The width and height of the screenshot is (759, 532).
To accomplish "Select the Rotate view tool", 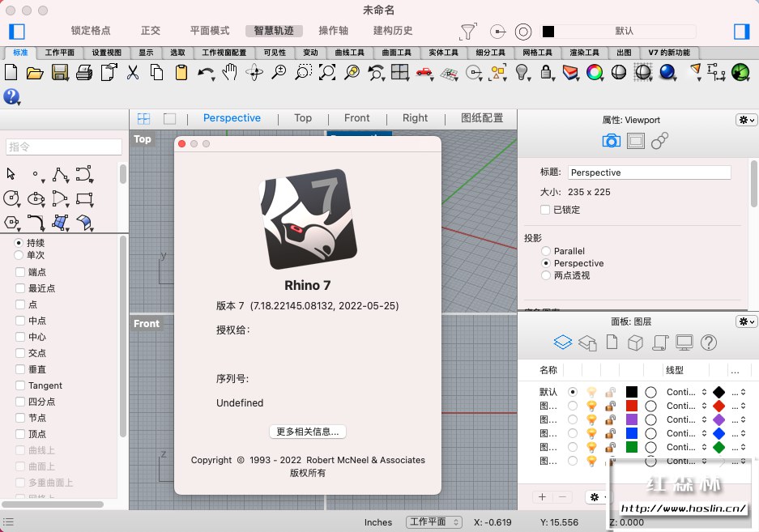I will pos(254,73).
